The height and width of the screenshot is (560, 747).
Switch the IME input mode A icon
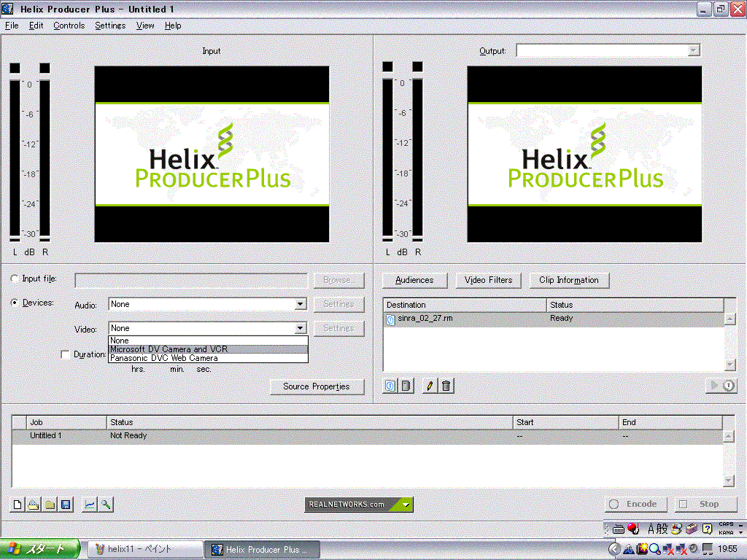coord(651,528)
